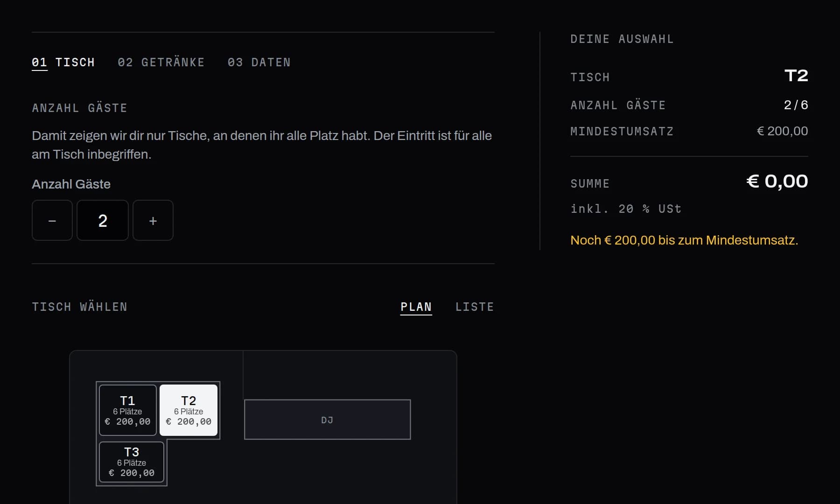Image resolution: width=840 pixels, height=504 pixels.
Task: Switch table view to Liste
Action: [475, 307]
